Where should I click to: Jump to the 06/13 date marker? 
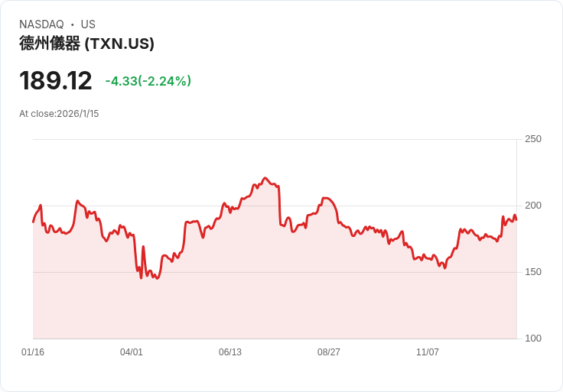click(x=230, y=352)
